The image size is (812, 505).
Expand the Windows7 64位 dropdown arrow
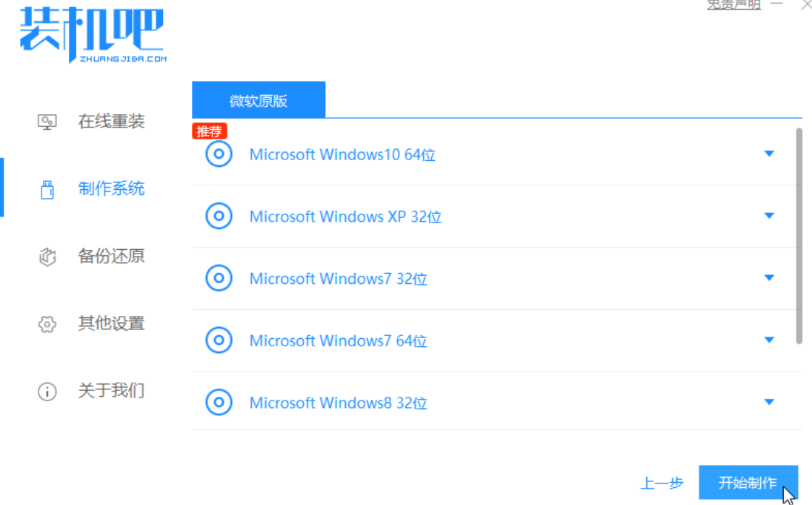(x=769, y=340)
